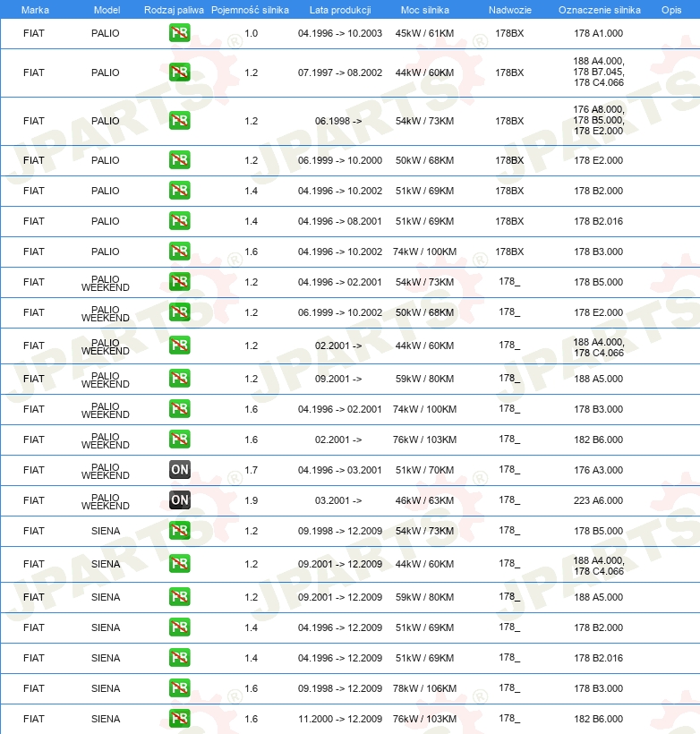Image resolution: width=700 pixels, height=734 pixels.
Task: Click the petrol icon in the Siena 78kW / 106KM row
Action: point(179,688)
